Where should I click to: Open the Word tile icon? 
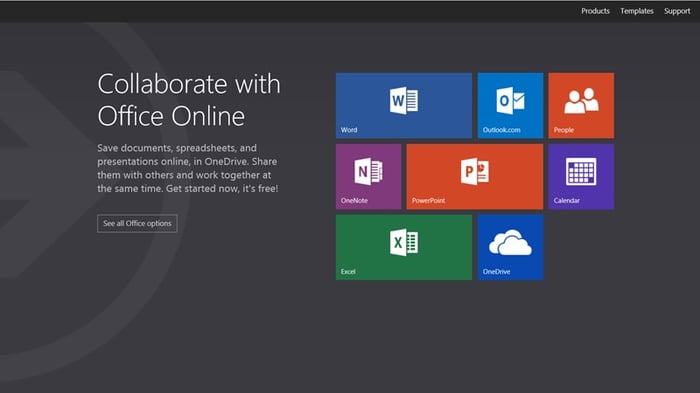click(404, 100)
